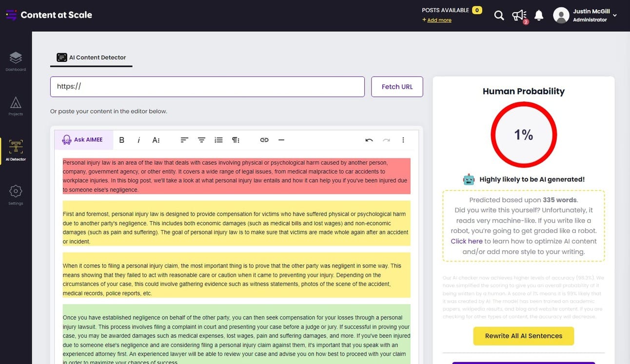Screen dimensions: 630x364
Task: Click the align center icon
Action: (x=201, y=140)
